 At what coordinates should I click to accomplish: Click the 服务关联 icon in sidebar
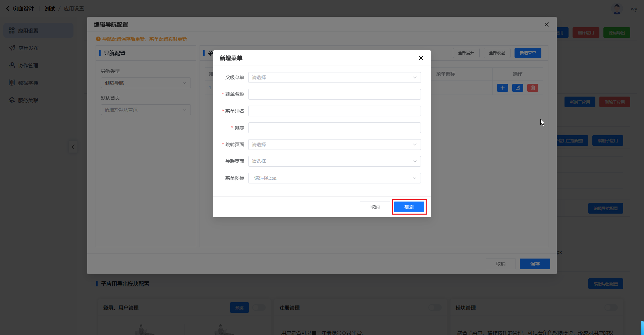pos(12,100)
